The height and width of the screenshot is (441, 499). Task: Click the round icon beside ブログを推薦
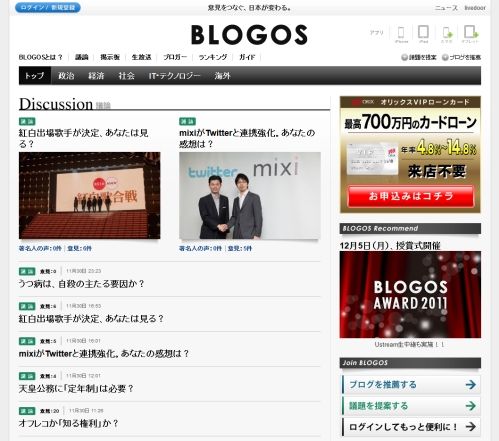[x=445, y=57]
